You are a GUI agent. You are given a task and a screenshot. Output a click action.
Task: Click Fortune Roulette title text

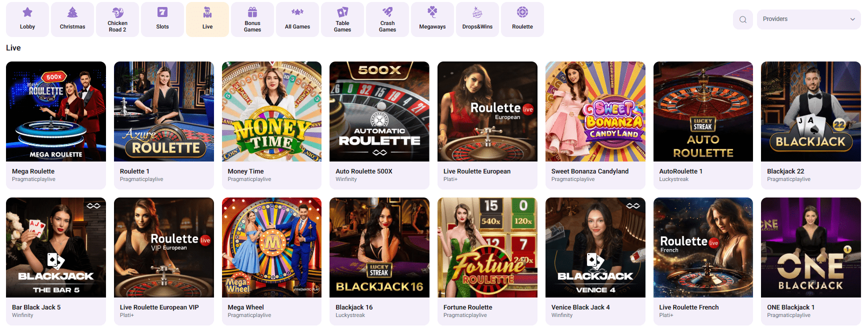pos(467,307)
